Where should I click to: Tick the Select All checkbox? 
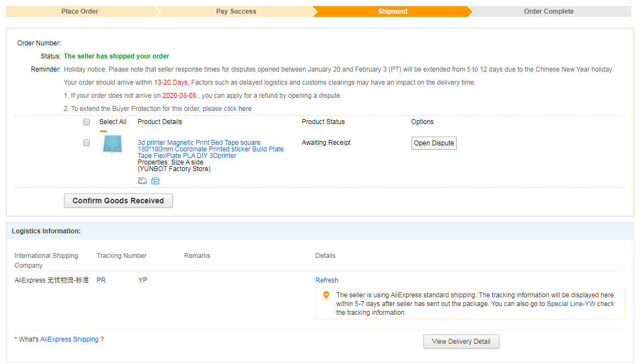click(86, 122)
